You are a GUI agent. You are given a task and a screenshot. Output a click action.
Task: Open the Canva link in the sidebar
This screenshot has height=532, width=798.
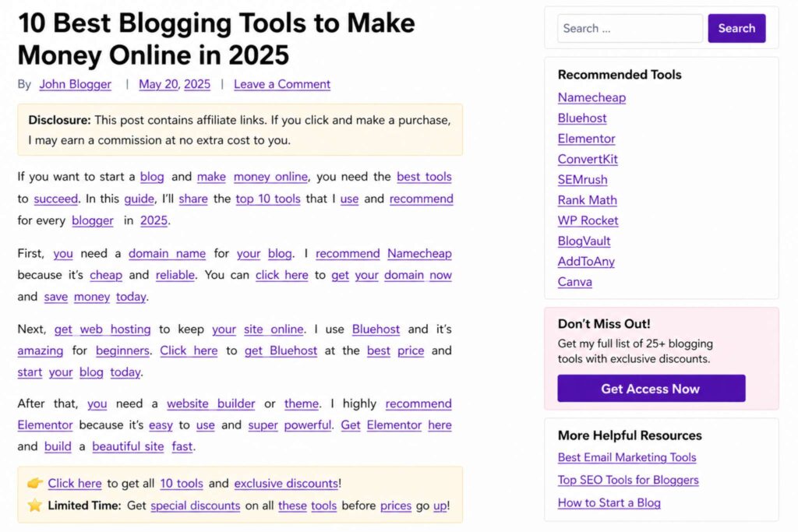tap(574, 281)
